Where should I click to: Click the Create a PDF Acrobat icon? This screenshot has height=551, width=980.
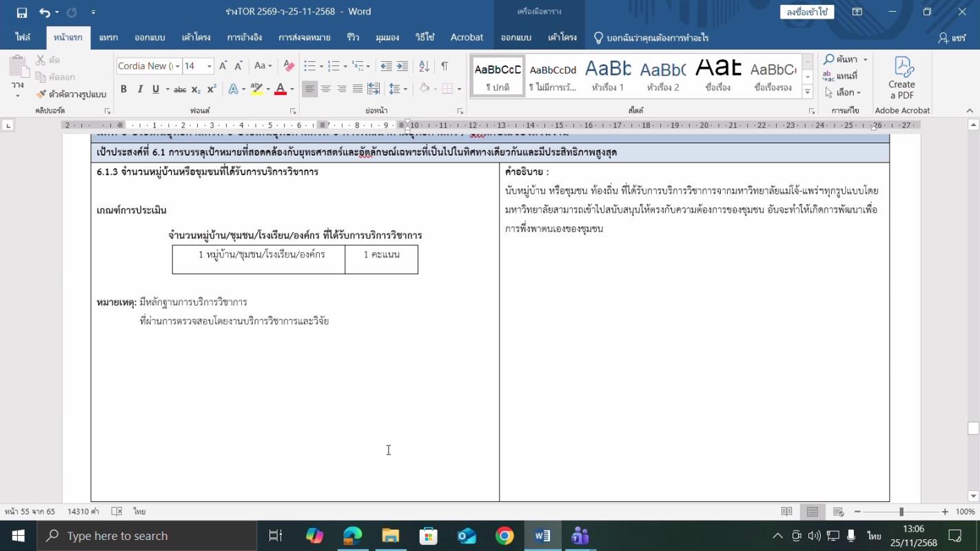click(x=901, y=78)
